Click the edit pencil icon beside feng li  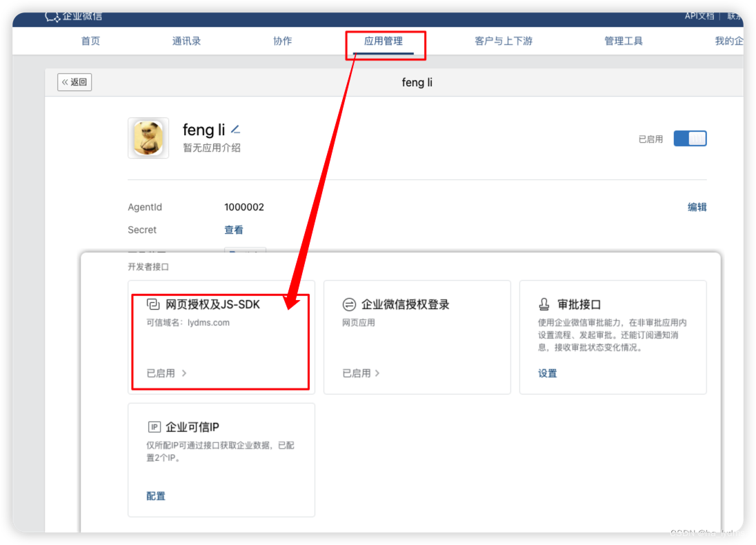tap(235, 130)
